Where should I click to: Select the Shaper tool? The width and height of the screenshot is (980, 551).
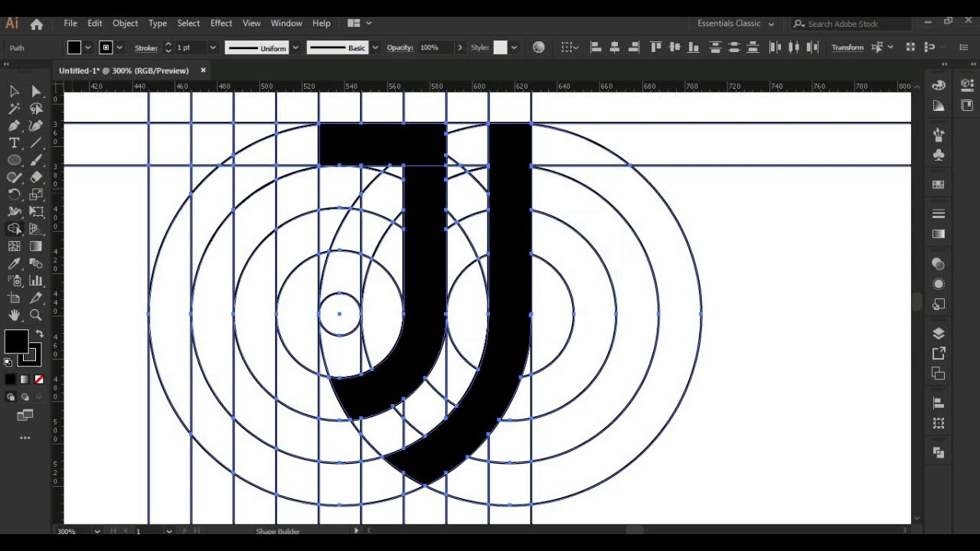coord(14,177)
